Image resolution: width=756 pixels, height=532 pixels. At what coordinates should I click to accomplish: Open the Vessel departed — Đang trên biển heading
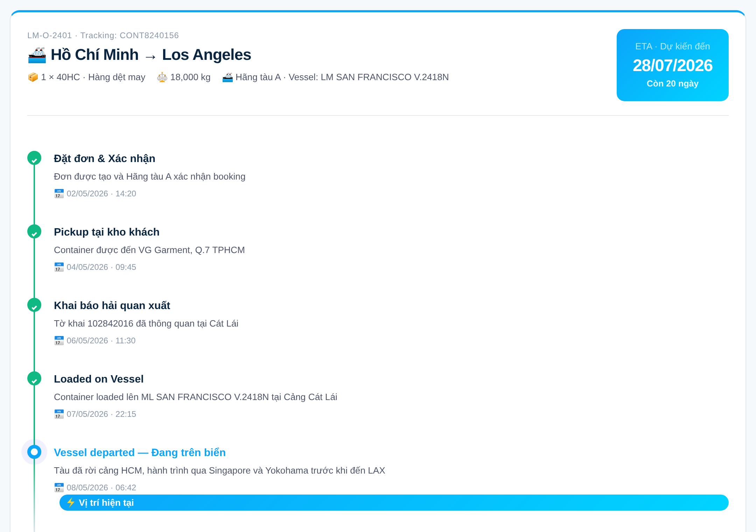click(x=140, y=453)
